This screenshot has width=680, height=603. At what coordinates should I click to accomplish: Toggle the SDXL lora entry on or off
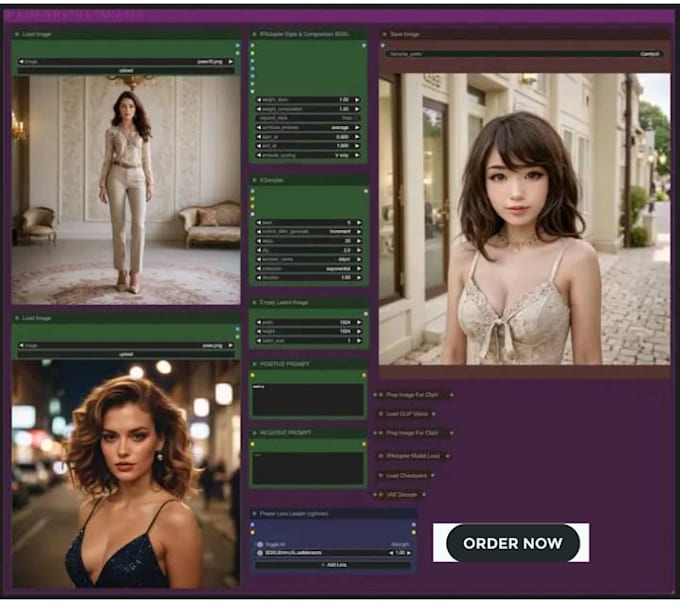[259, 553]
